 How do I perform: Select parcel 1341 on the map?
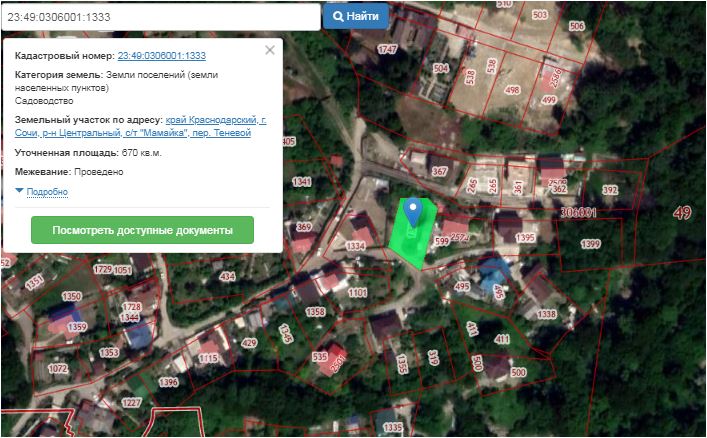click(x=302, y=182)
